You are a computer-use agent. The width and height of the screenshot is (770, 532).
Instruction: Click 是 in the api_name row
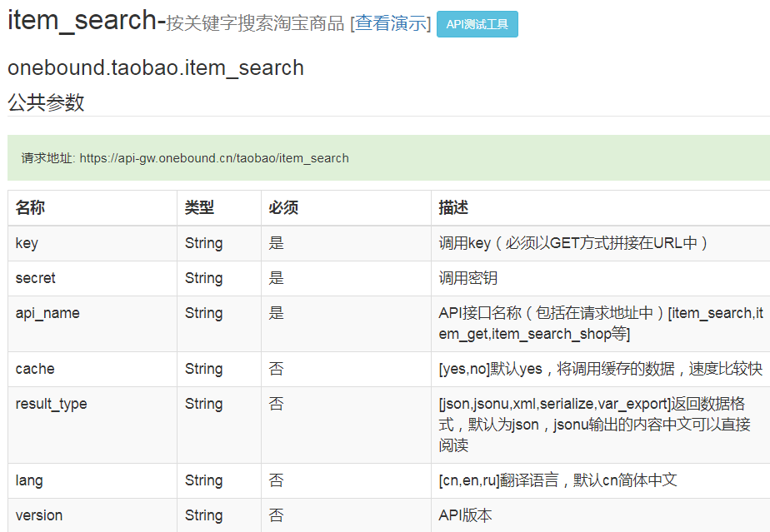276,313
